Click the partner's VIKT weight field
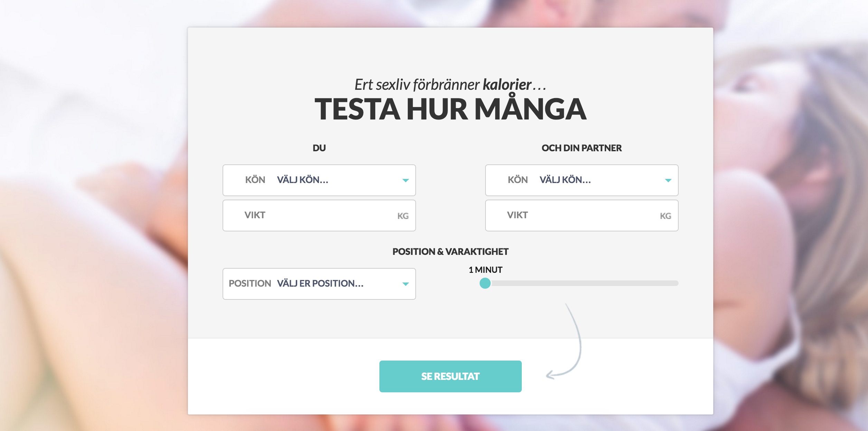The image size is (868, 431). (x=581, y=215)
